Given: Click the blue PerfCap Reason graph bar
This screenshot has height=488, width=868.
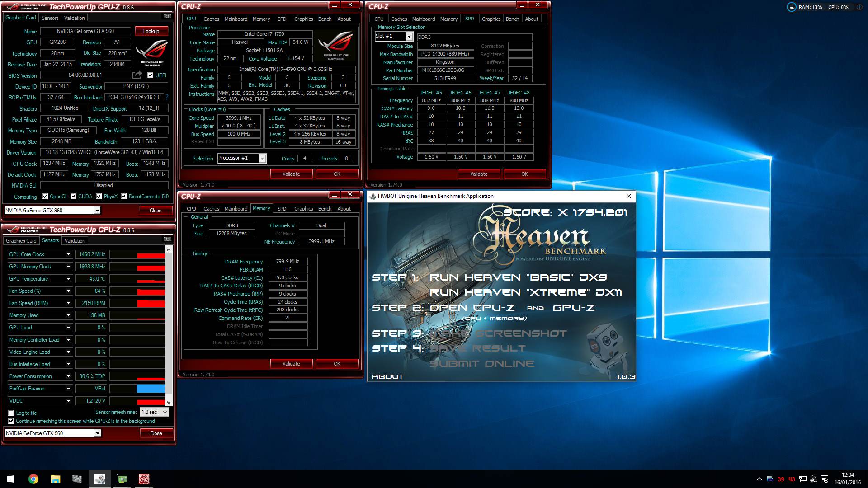Looking at the screenshot, I should (x=151, y=389).
